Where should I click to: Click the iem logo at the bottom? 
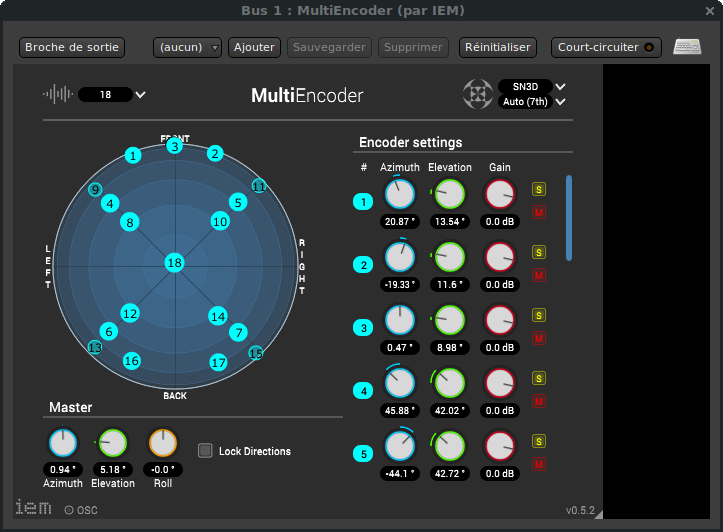coord(33,507)
